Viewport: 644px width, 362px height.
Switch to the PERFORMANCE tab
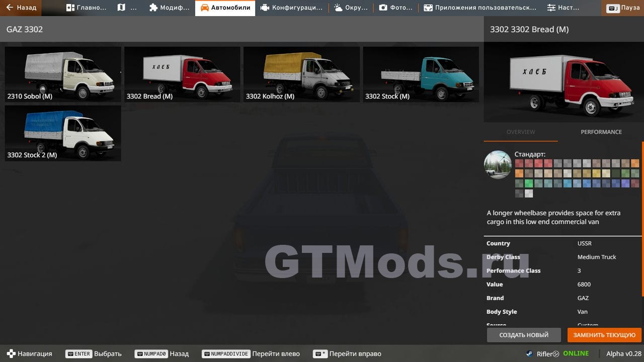tap(601, 132)
